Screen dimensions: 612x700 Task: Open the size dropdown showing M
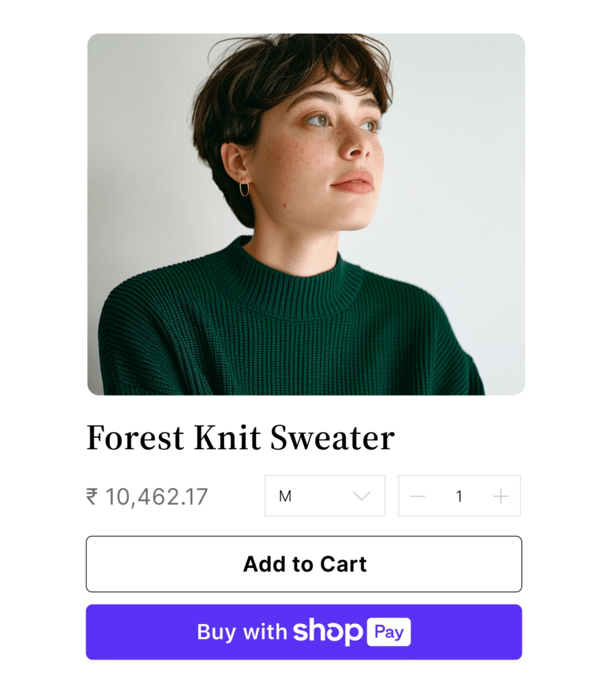click(x=325, y=496)
